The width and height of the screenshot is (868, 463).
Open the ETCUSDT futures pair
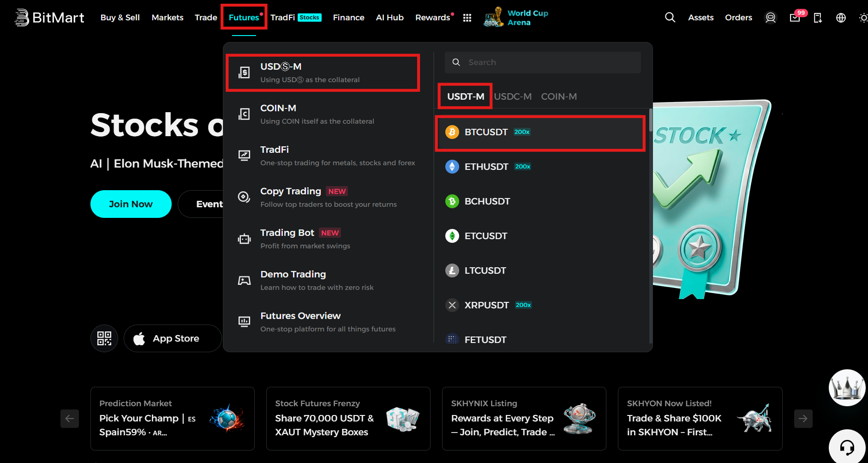[540, 236]
